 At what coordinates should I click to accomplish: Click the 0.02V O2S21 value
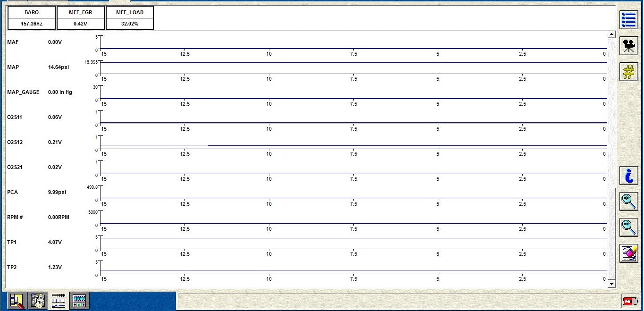point(55,167)
